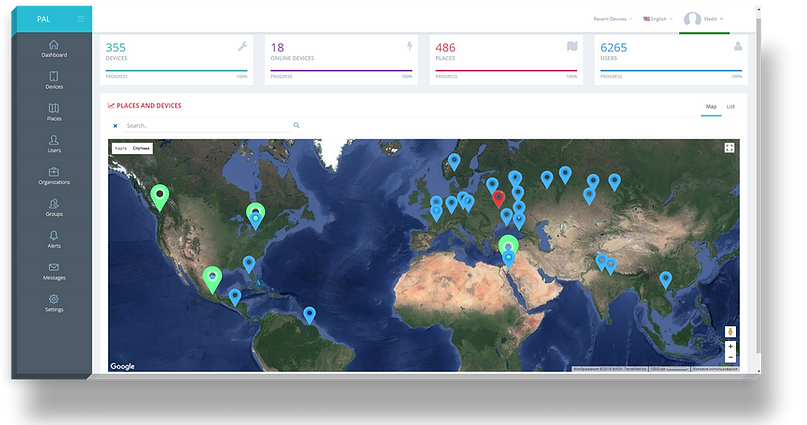
Task: Switch to the List tab
Action: click(730, 106)
